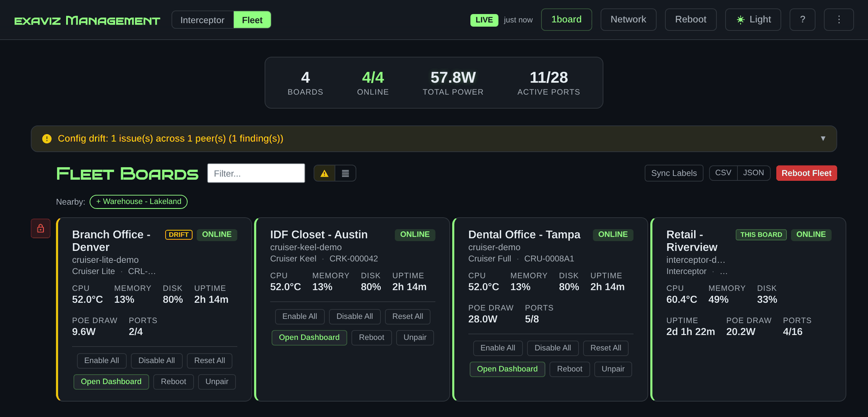This screenshot has height=417, width=868.
Task: Open help with the question mark button
Action: coord(802,20)
